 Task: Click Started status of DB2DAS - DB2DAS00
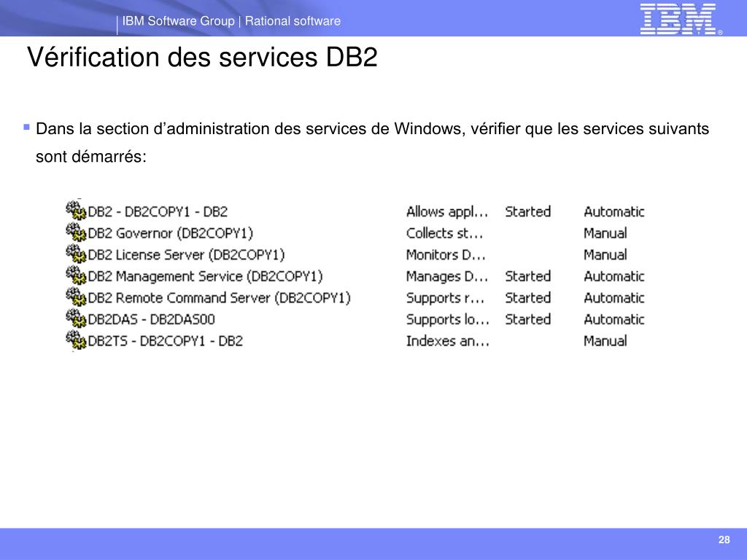[x=528, y=319]
